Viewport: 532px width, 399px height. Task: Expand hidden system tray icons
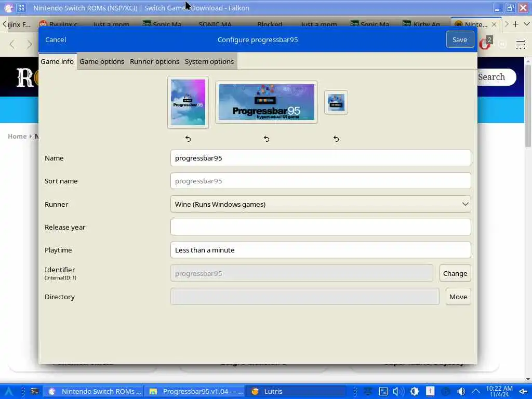click(476, 392)
